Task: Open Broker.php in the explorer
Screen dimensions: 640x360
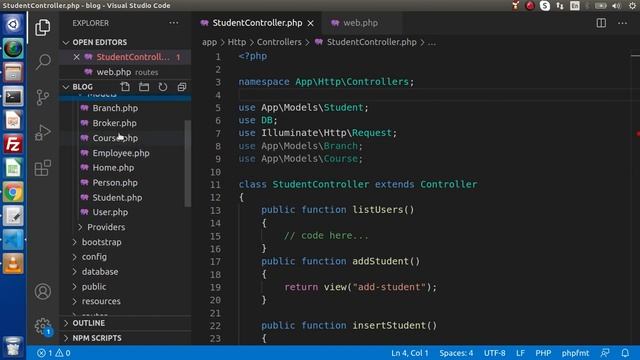Action: [114, 123]
